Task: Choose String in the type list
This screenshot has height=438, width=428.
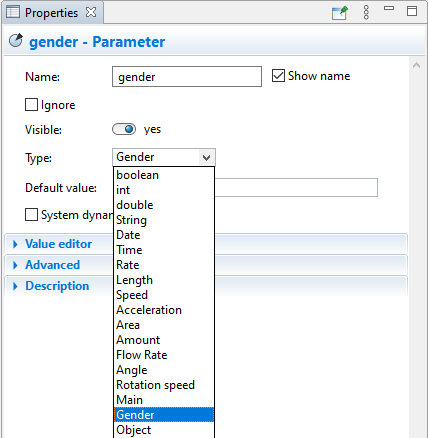Action: coord(164,220)
